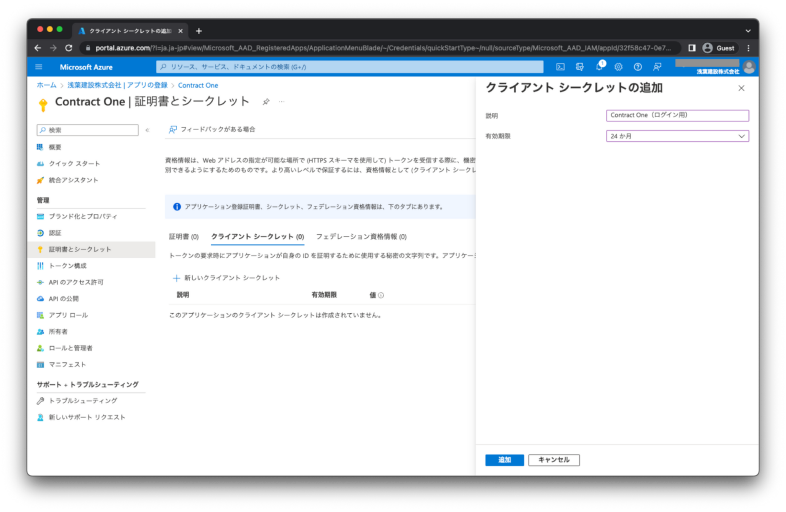This screenshot has height=512, width=786.
Task: Click the 説明 column header
Action: click(x=183, y=295)
